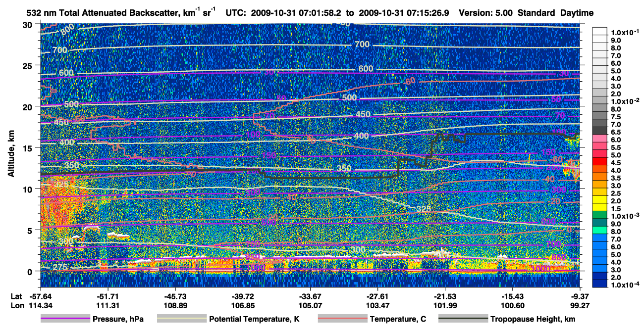Click longitude value 103.47

[x=377, y=305]
